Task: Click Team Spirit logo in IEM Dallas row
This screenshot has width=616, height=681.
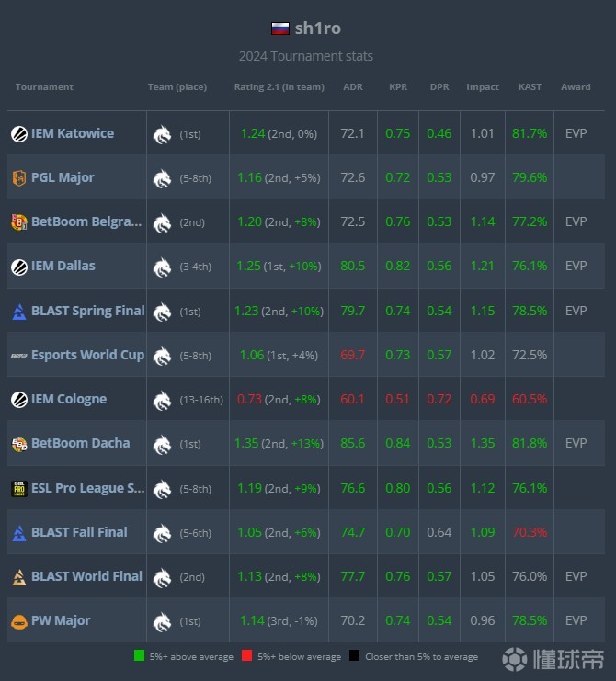Action: point(162,267)
